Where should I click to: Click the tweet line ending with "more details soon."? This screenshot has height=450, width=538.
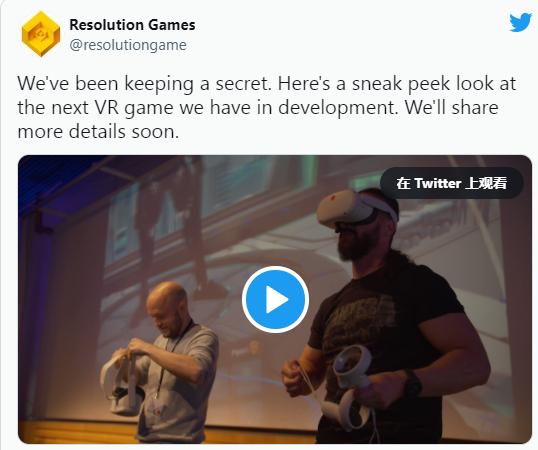[98, 132]
